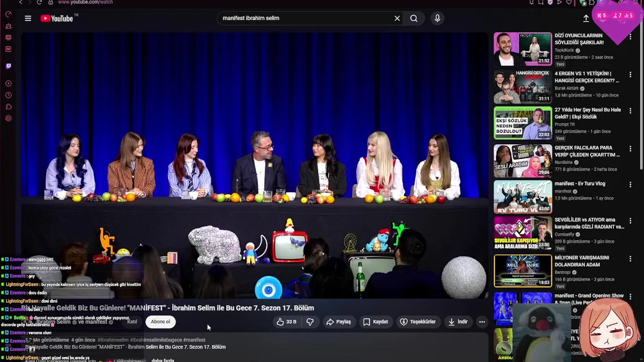Dislike the video with thumbs-down
Screen dimensions: 644x362
pos(310,322)
